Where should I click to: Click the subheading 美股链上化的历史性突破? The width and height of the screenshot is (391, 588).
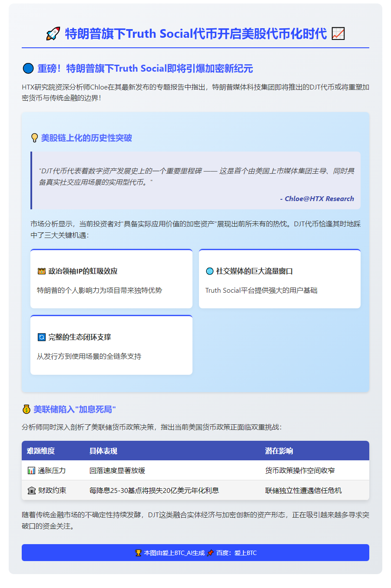click(x=86, y=138)
